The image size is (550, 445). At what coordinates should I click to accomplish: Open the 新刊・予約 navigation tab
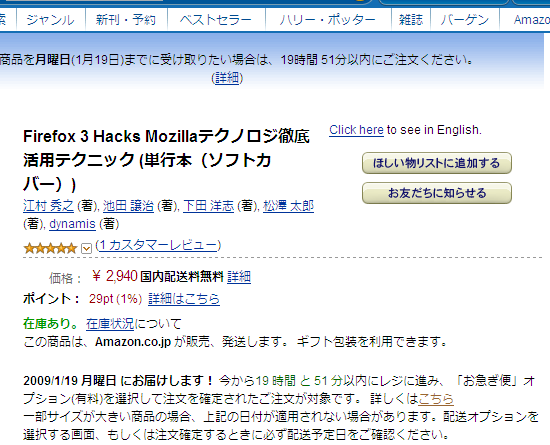click(126, 20)
